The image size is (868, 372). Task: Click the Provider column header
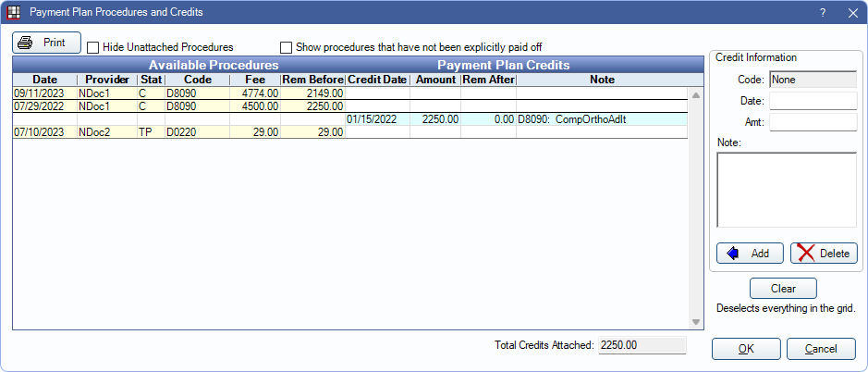(106, 80)
